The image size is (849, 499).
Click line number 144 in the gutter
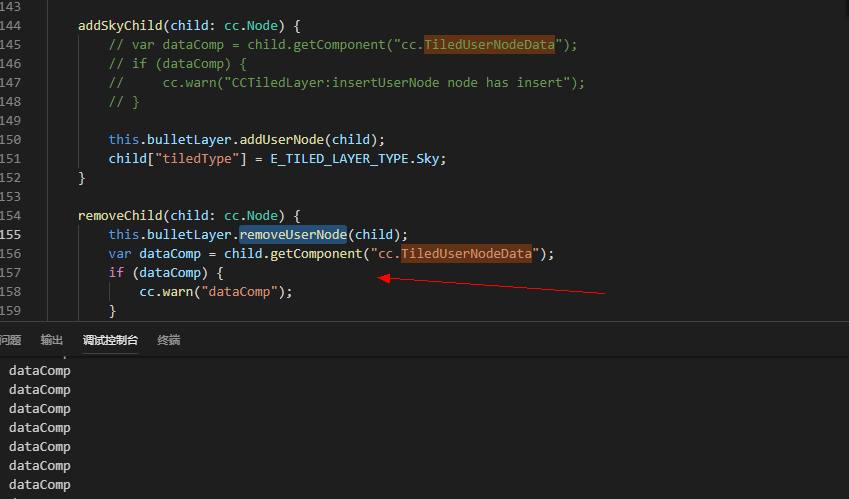(x=10, y=25)
